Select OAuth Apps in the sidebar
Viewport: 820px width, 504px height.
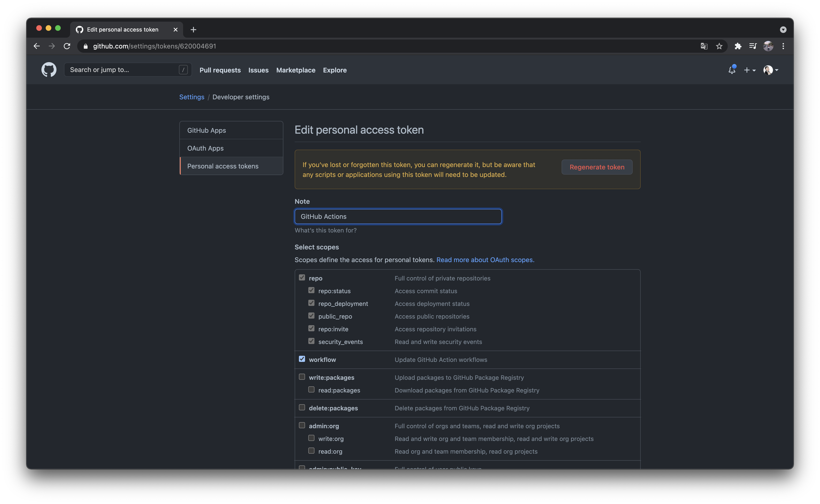pos(205,148)
